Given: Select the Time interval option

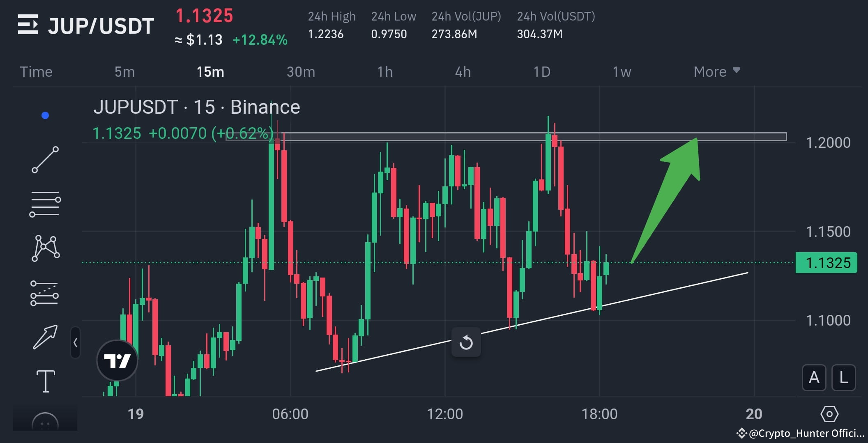Looking at the screenshot, I should coord(36,71).
